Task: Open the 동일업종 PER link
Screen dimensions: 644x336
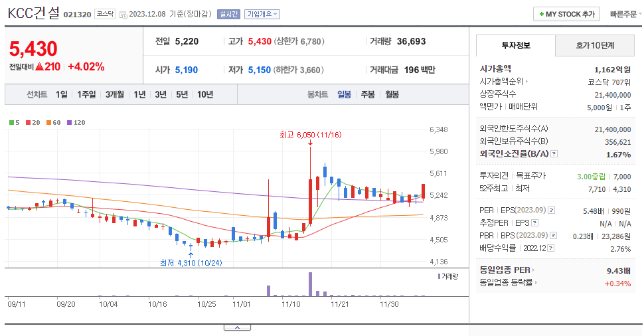Action: [x=507, y=270]
